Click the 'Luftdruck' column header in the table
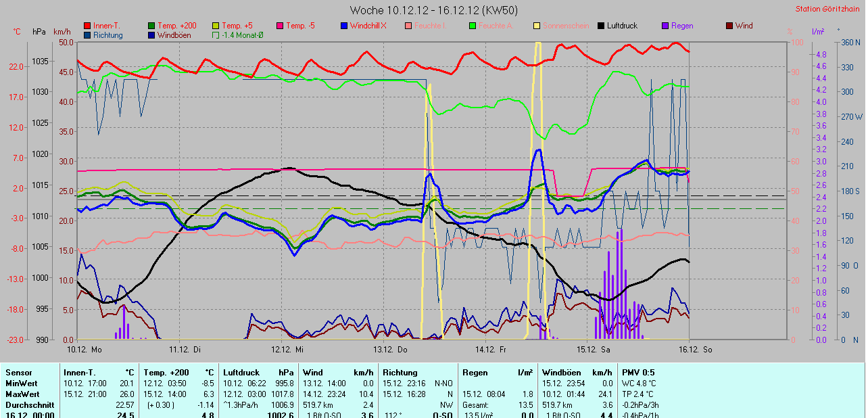Image resolution: width=868 pixels, height=418 pixels. [242, 372]
